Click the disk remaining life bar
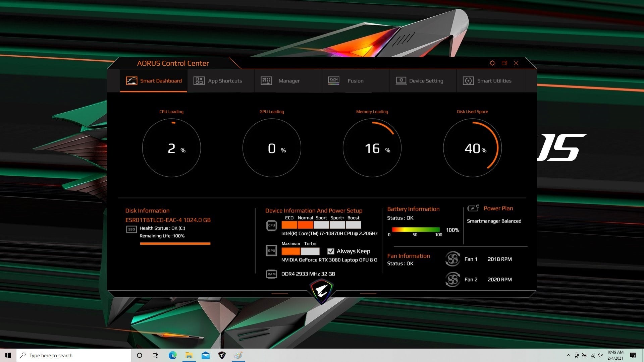 click(x=175, y=244)
